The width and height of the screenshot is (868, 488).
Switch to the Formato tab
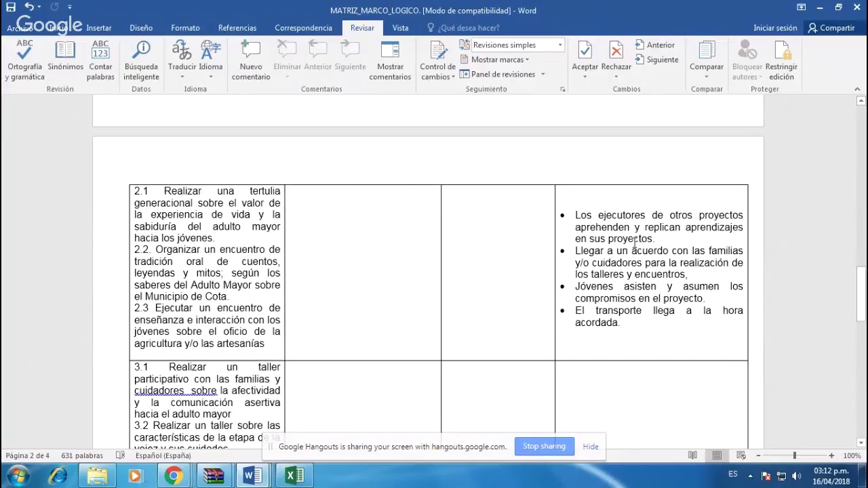click(185, 28)
